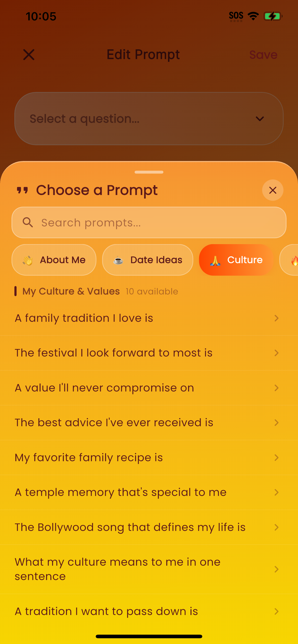This screenshot has width=298, height=644.
Task: Close the Choose a Prompt sheet
Action: 273,190
